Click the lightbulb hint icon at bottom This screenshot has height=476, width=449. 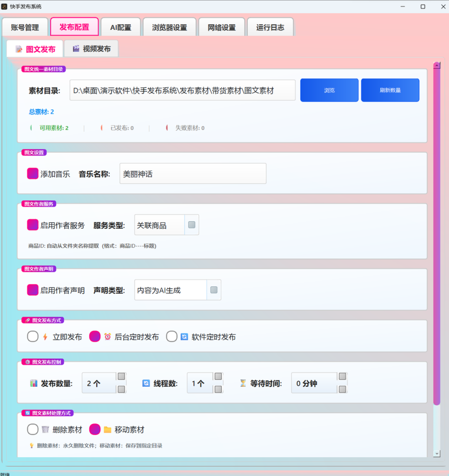[x=32, y=445]
